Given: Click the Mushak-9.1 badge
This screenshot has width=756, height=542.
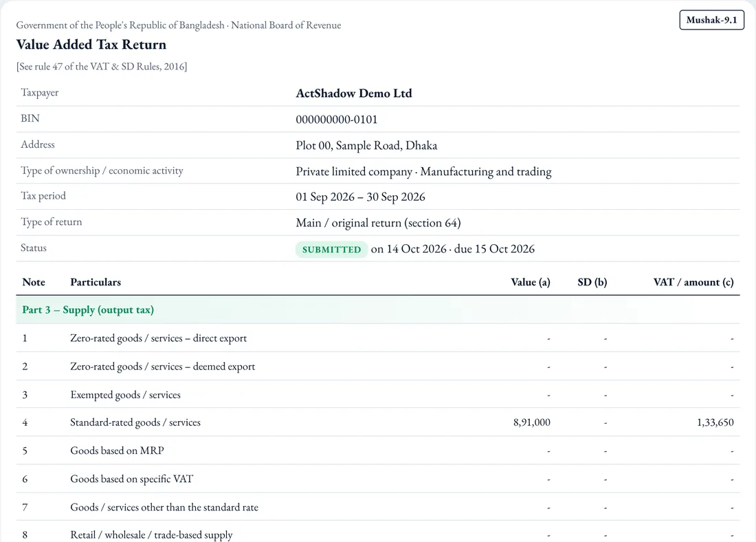Looking at the screenshot, I should [x=711, y=20].
